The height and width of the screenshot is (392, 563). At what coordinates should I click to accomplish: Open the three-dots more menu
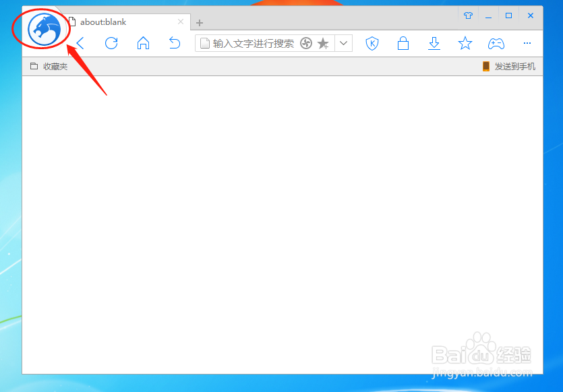point(527,43)
